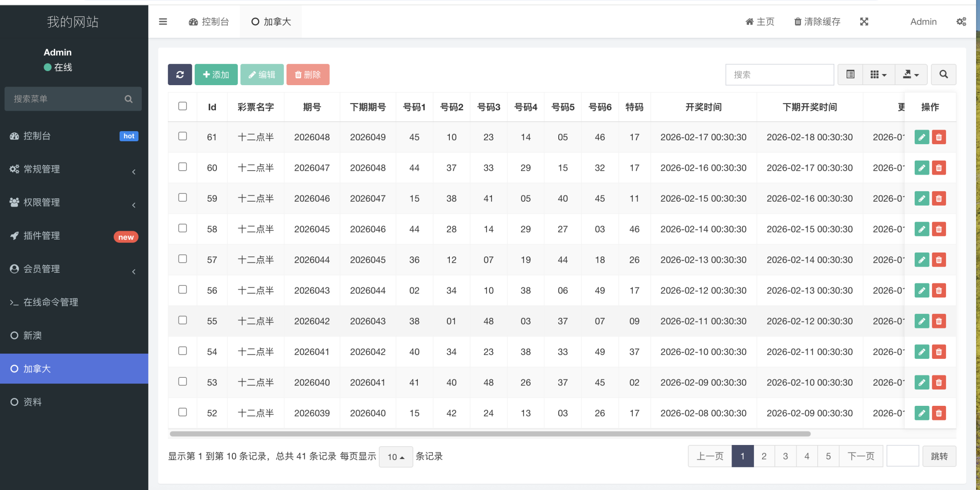Open the search magnifier next to search box
Screen dimensions: 980x490
pos(943,74)
